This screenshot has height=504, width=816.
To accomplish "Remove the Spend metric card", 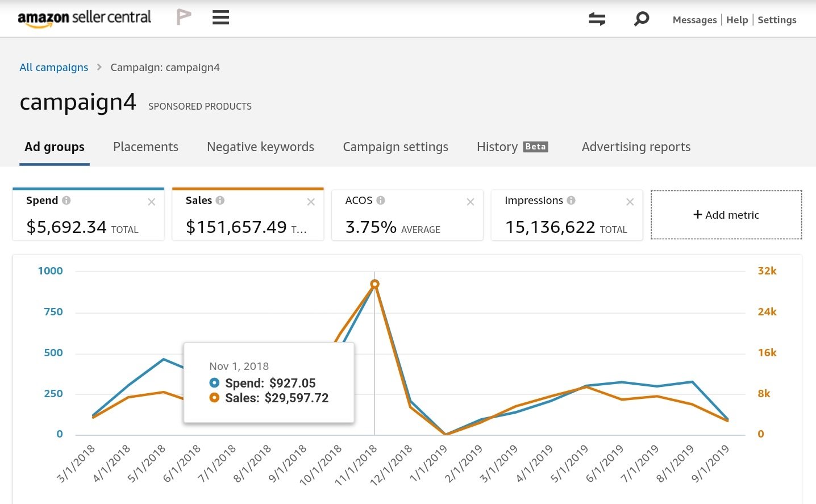I will [x=152, y=202].
